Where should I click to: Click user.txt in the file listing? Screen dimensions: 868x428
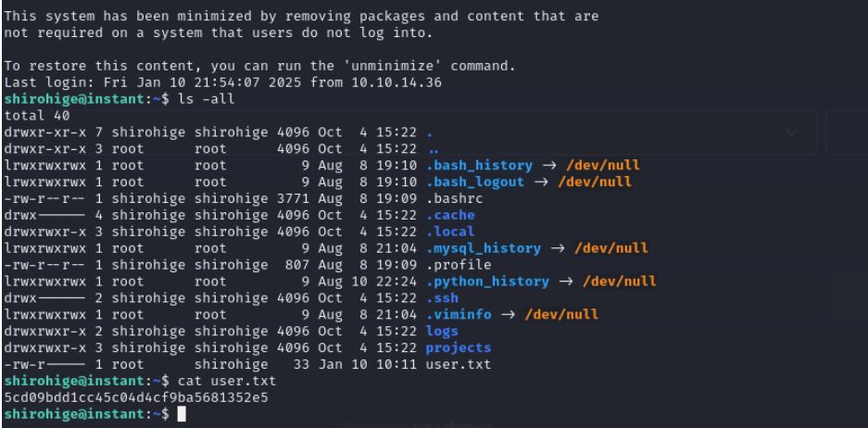tap(459, 364)
